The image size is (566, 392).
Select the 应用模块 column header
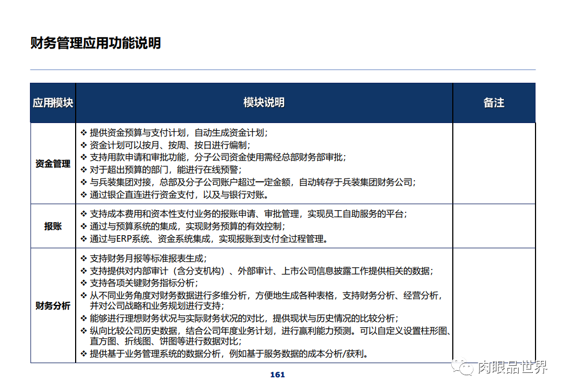53,103
